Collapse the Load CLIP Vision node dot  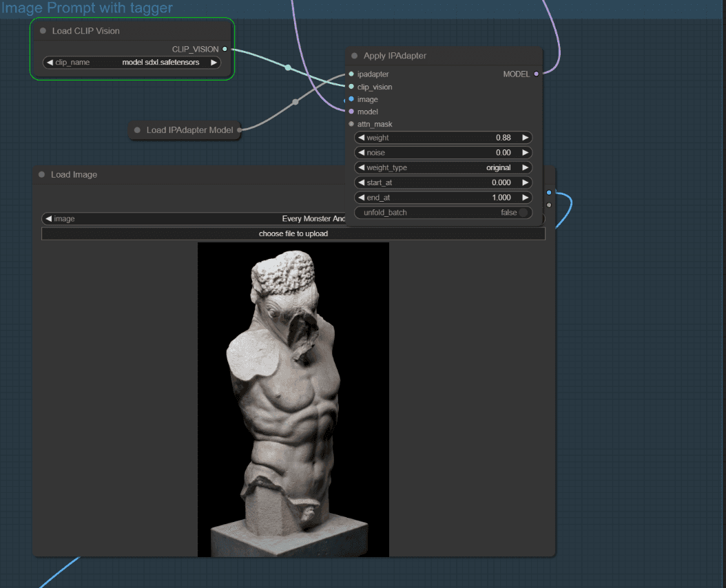tap(43, 31)
